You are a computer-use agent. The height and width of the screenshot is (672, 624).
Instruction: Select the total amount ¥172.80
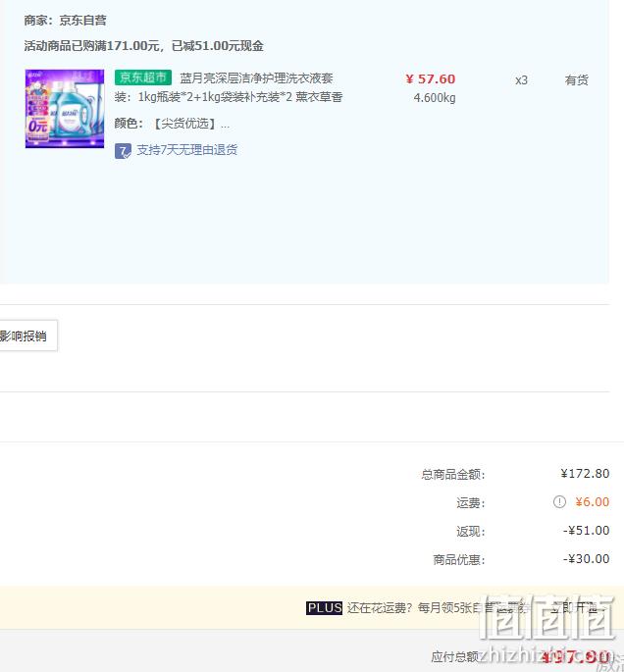point(585,473)
